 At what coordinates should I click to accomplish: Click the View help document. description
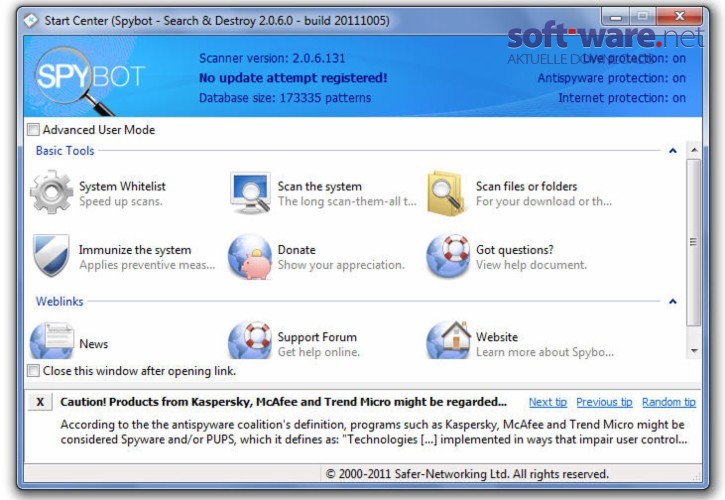[x=531, y=265]
